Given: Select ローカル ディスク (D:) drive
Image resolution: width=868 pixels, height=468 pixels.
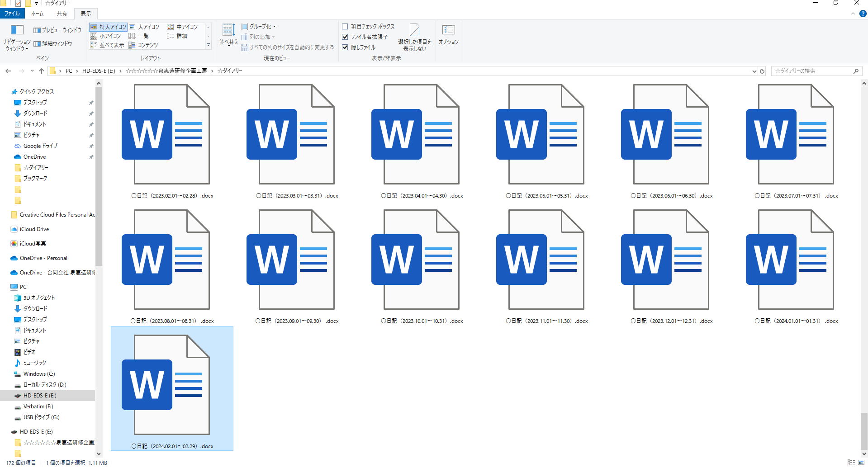Looking at the screenshot, I should 44,385.
